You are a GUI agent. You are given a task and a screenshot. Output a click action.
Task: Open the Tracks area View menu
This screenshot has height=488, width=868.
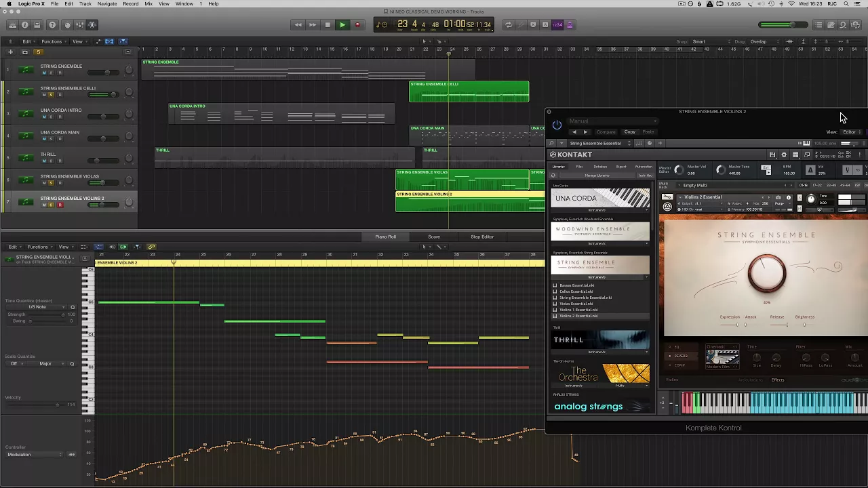point(79,41)
